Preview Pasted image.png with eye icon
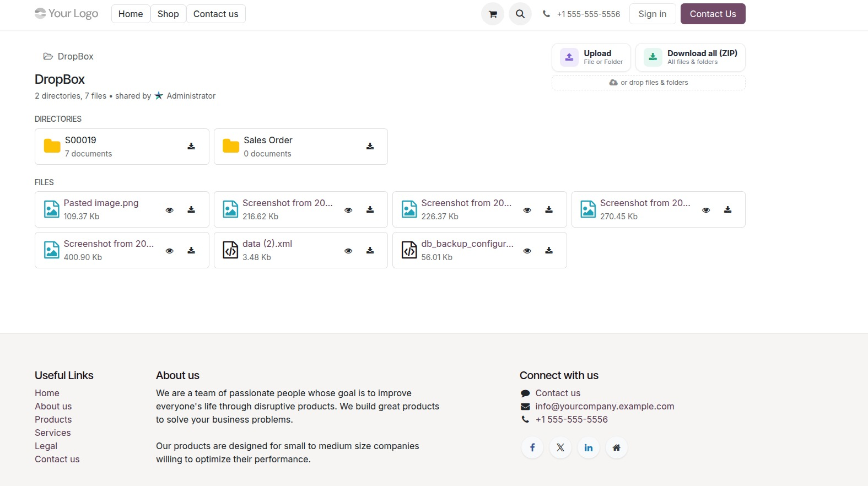868x486 pixels. click(x=170, y=210)
